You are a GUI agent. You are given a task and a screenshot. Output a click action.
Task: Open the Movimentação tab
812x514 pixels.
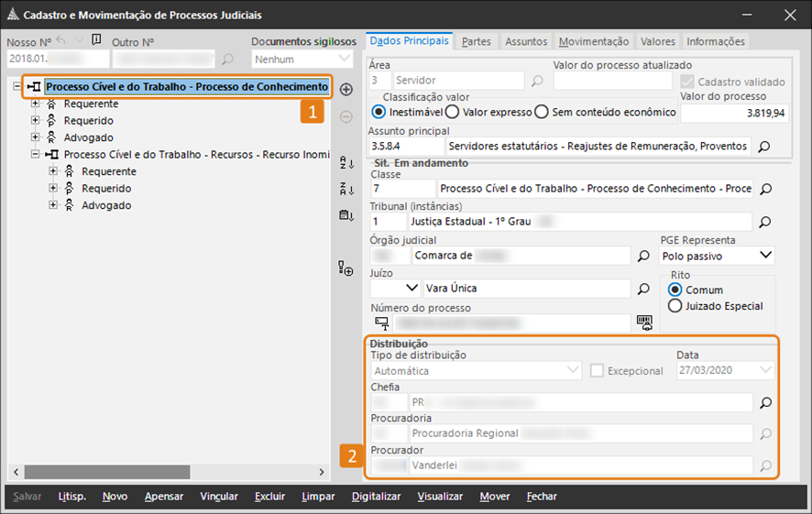click(594, 41)
